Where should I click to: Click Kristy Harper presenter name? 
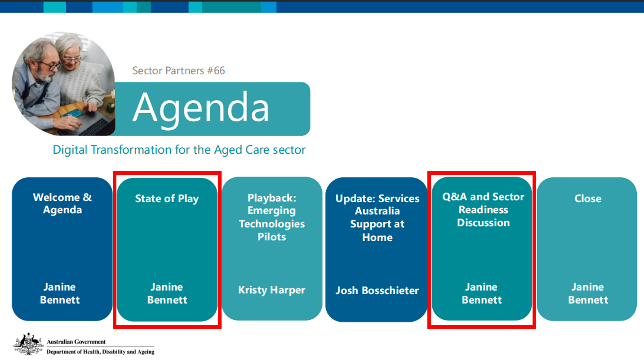point(272,290)
